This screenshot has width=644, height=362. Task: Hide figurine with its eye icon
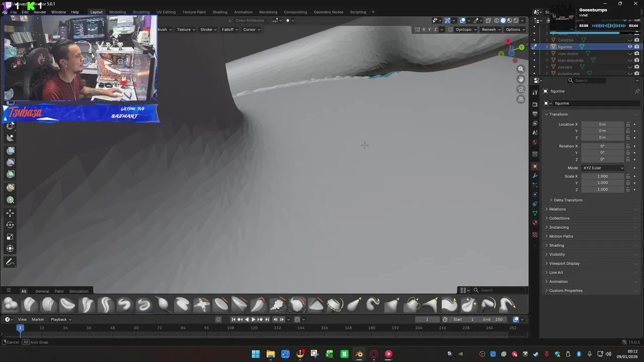(630, 47)
